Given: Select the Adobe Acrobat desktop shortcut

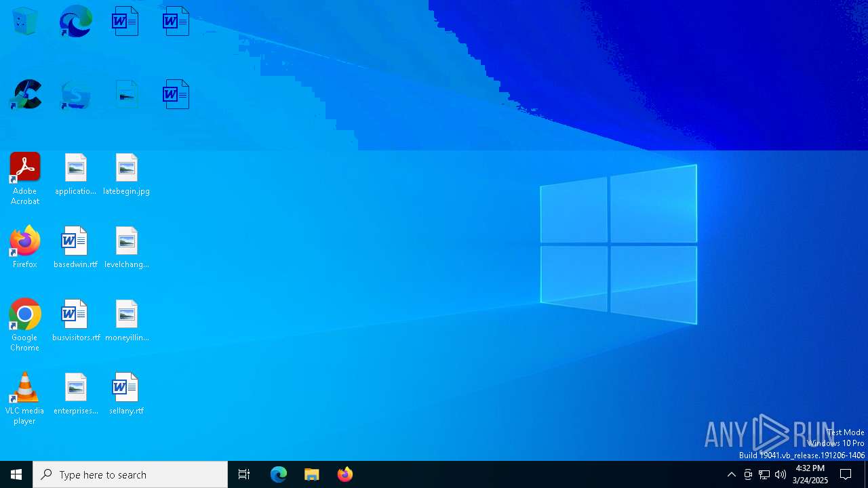Looking at the screenshot, I should 25,179.
